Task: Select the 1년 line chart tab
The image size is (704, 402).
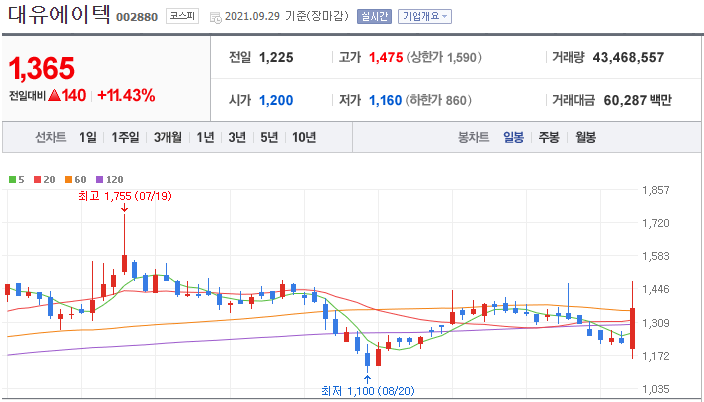Action: [x=205, y=137]
